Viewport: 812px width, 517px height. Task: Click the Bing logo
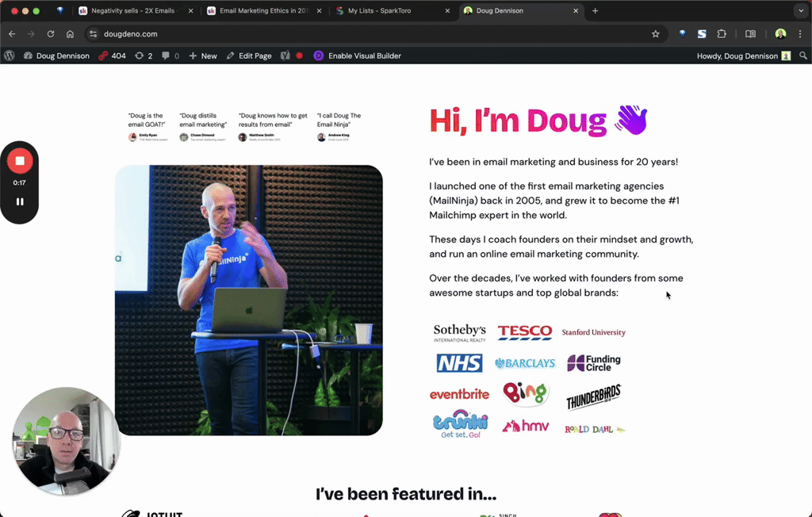pyautogui.click(x=526, y=393)
